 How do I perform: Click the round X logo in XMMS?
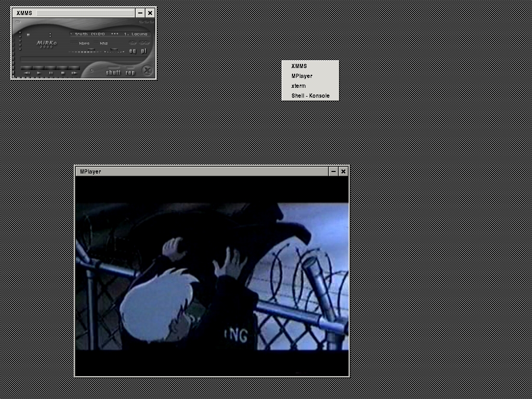(148, 71)
